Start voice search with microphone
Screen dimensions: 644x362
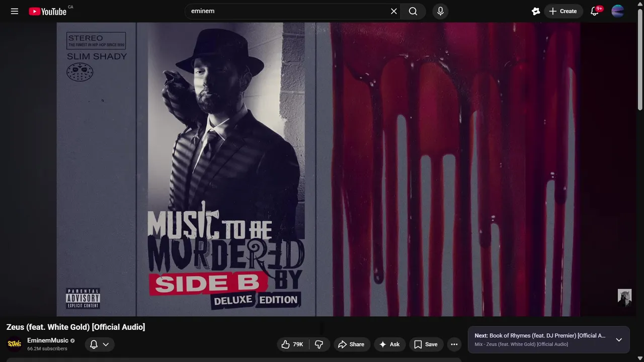(440, 11)
